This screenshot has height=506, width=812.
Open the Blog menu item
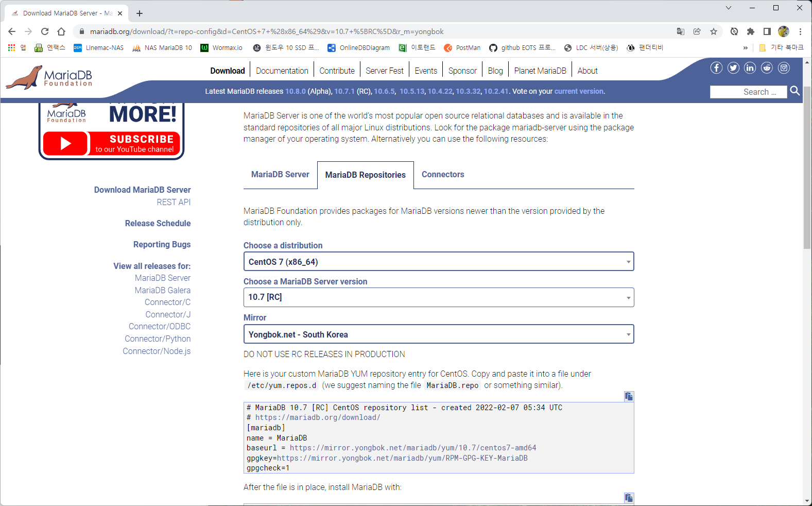[x=495, y=71]
